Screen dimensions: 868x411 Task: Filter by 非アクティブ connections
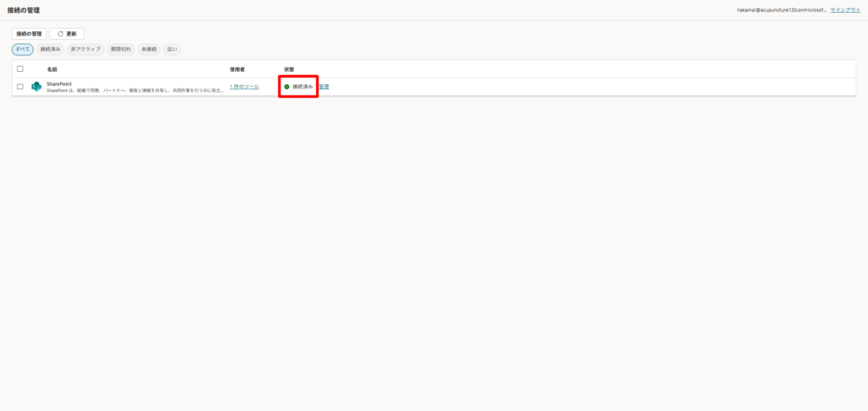(85, 49)
